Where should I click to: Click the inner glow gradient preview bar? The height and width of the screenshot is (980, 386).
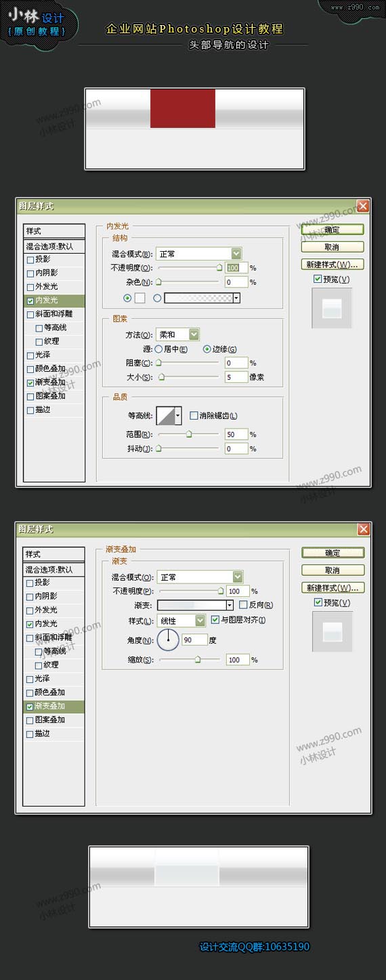tap(199, 298)
